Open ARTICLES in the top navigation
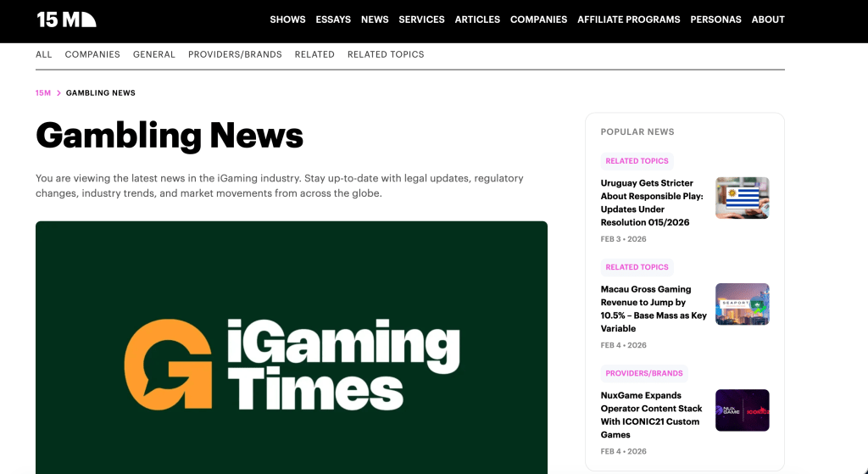Screen dimensions: 868x474 click(477, 20)
